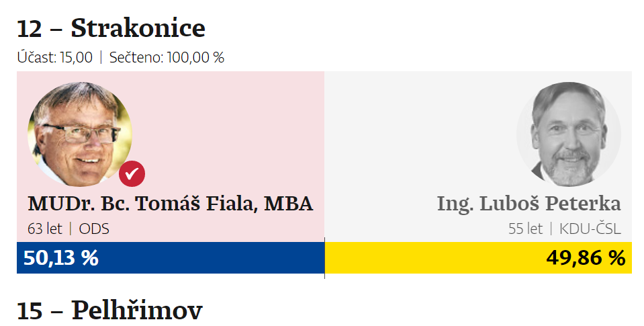Viewport: 644px width, 326px height.
Task: Click the district number 12
Action: [30, 28]
